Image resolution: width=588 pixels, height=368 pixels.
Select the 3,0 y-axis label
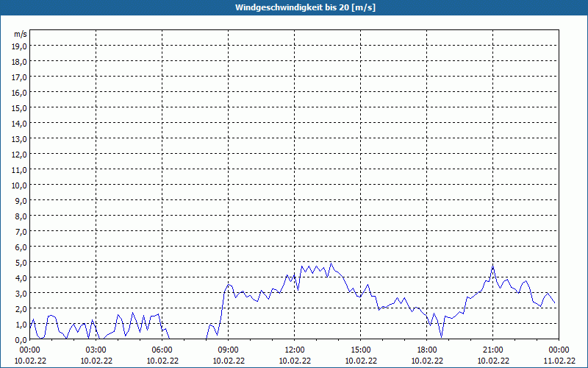pyautogui.click(x=21, y=294)
